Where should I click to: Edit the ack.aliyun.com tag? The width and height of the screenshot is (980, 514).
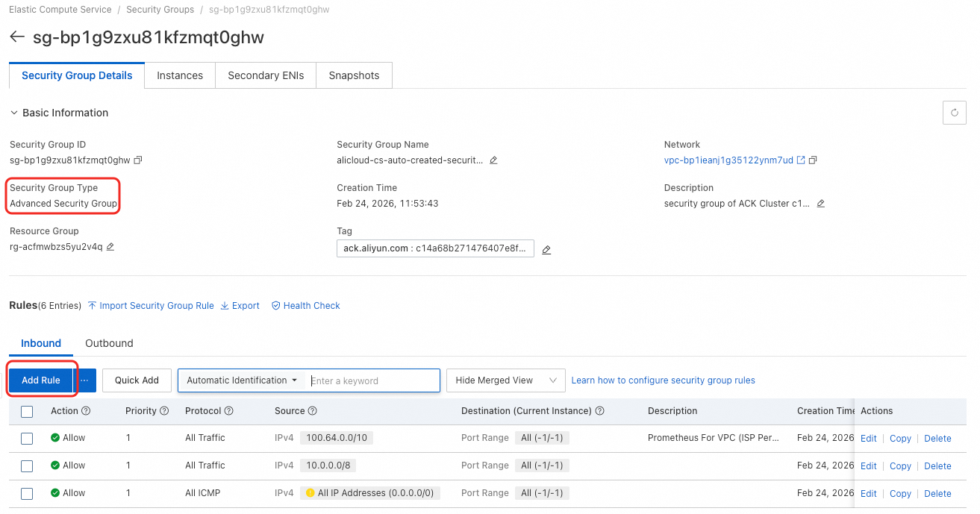coord(546,250)
